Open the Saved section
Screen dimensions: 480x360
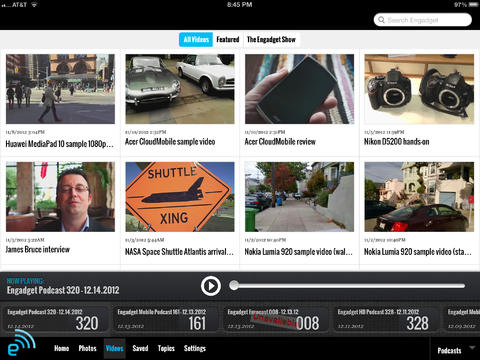coord(140,348)
